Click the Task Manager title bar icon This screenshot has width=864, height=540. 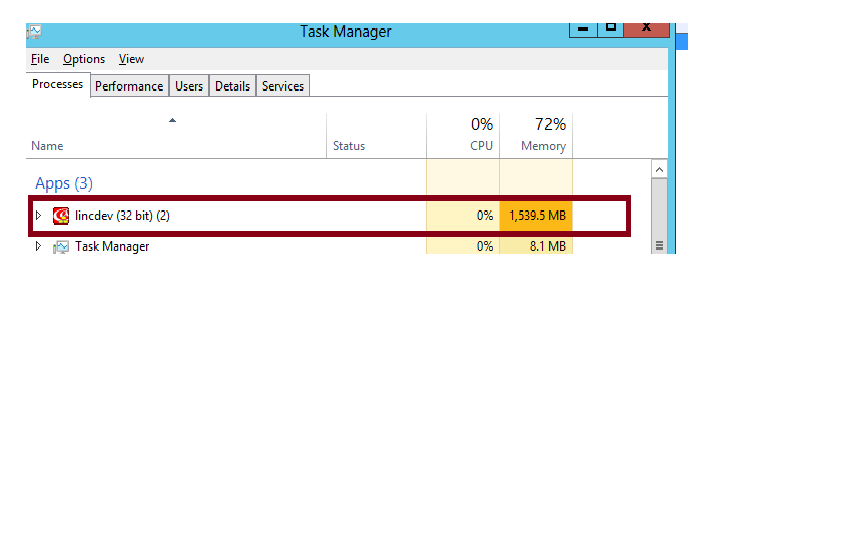pyautogui.click(x=34, y=31)
